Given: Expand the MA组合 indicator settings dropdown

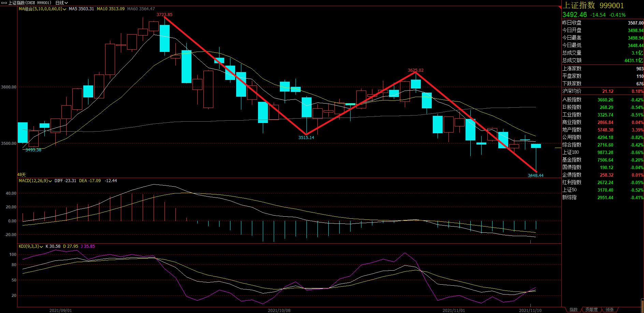Looking at the screenshot, I should [64, 9].
